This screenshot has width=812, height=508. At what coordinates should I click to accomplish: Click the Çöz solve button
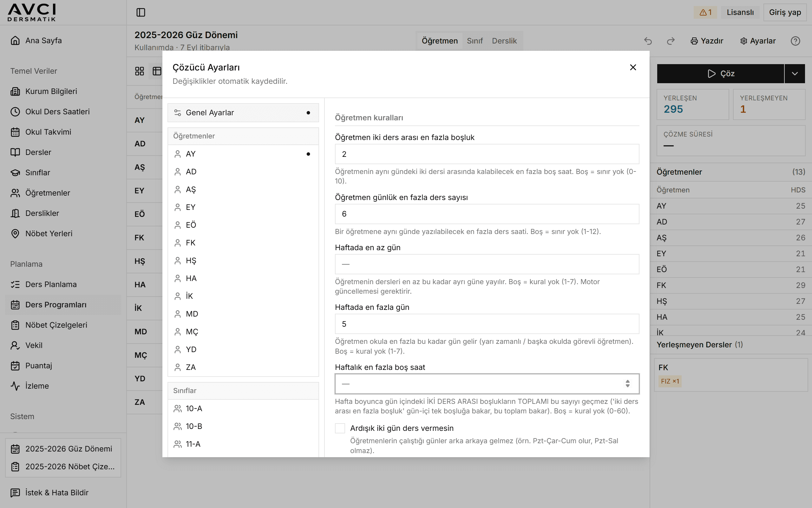(720, 74)
